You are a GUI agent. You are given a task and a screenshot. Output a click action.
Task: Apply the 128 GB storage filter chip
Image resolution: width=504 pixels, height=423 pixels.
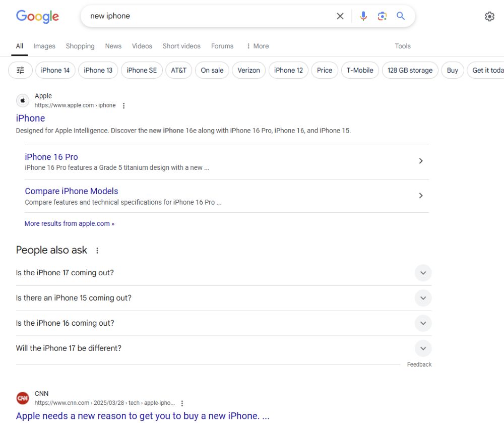click(x=410, y=70)
